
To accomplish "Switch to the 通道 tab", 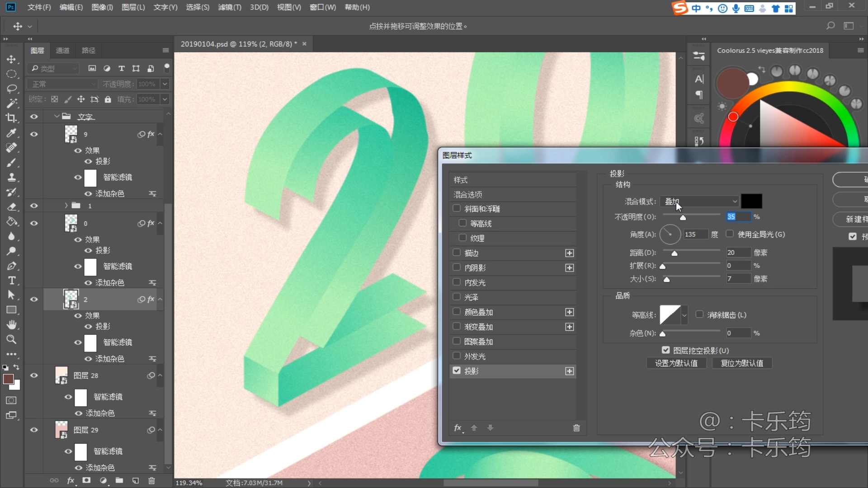I will [62, 51].
